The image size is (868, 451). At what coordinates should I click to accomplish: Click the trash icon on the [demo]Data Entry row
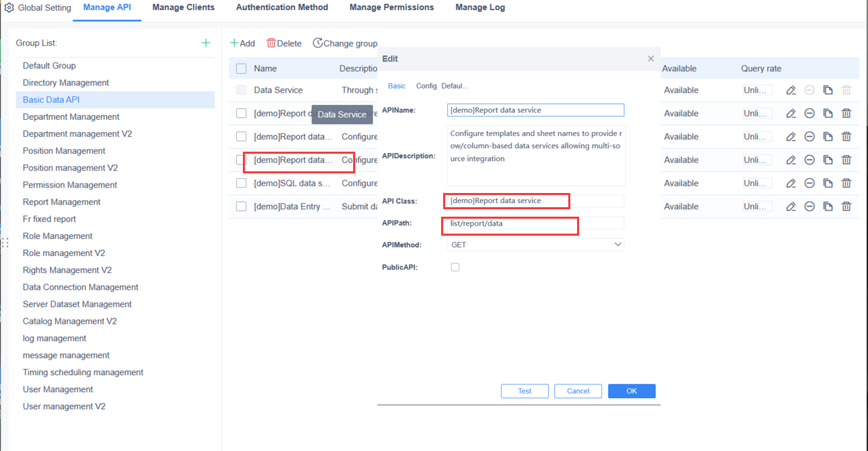point(846,206)
